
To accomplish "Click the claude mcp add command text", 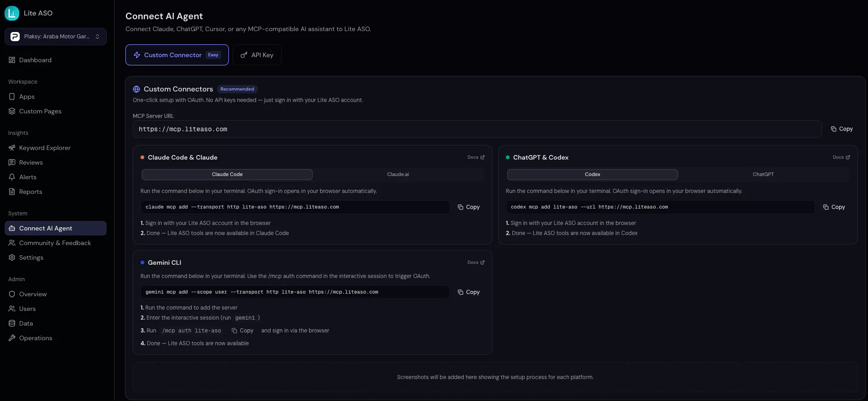I will [x=242, y=207].
